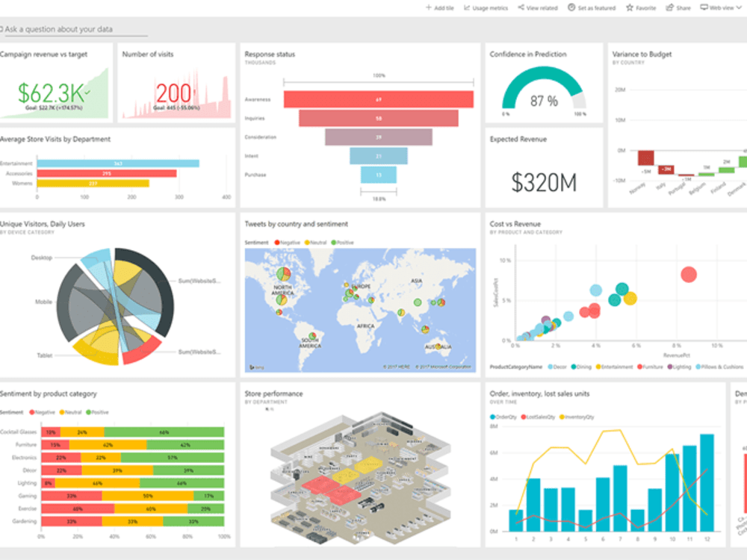Toggle the Negative sentiment legend item
Screen dimensions: 747x560
point(286,242)
